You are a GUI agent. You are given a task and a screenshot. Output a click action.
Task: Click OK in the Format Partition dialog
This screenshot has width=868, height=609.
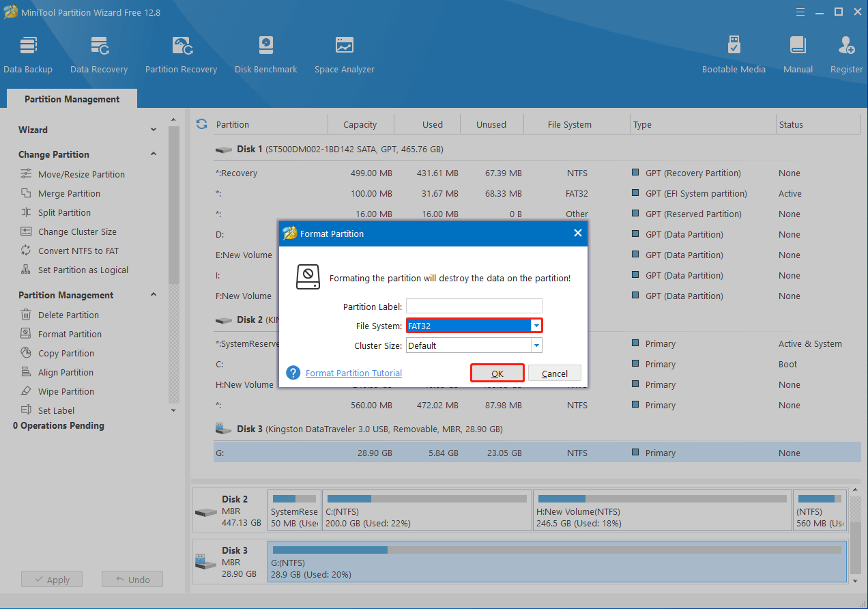point(497,373)
